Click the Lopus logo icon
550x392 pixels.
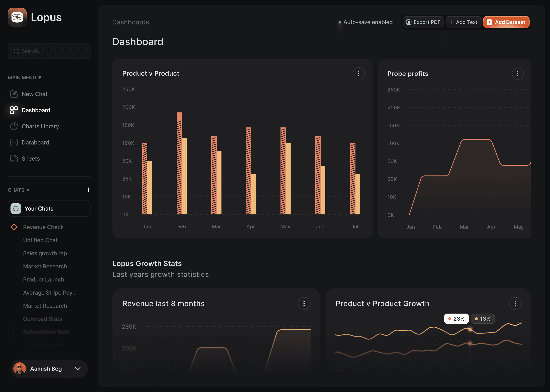point(17,17)
